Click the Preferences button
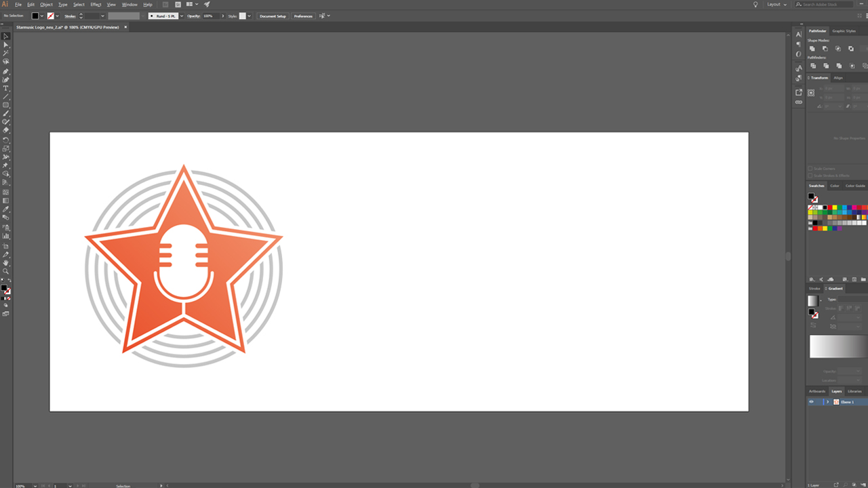The image size is (868, 488). 303,16
